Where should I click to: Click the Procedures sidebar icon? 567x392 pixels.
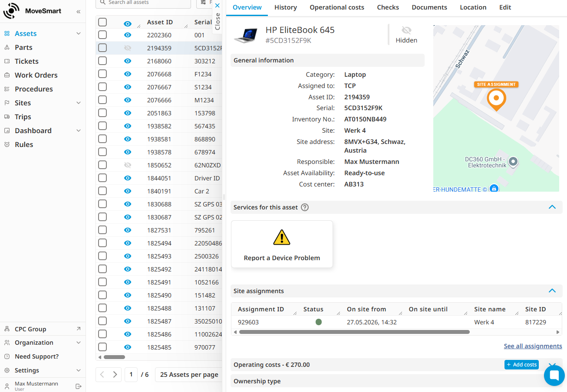7,89
